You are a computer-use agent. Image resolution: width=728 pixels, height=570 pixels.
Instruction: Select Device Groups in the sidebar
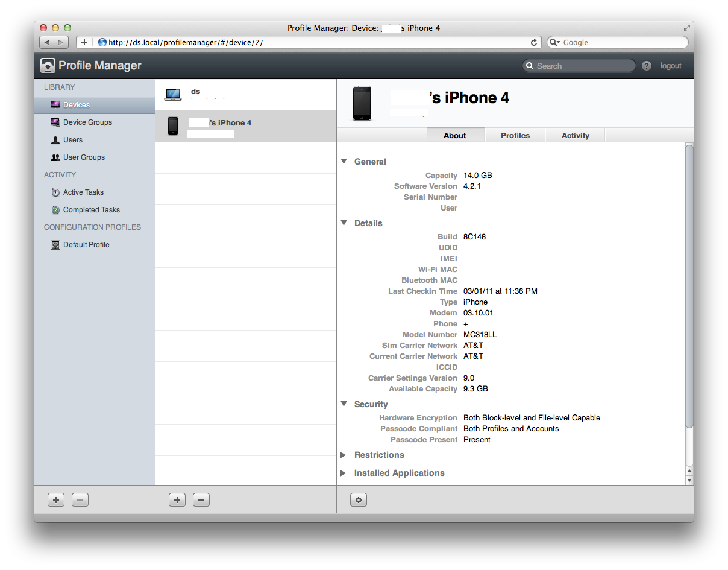(95, 122)
